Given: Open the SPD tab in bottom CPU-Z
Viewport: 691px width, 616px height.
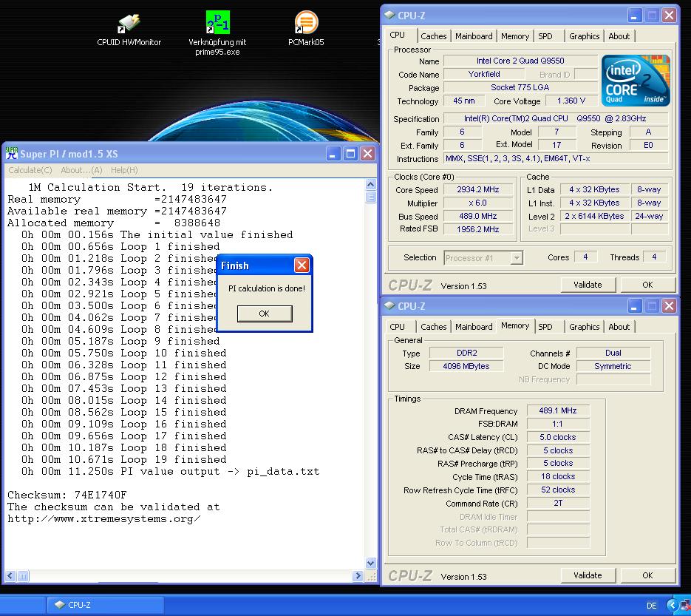Looking at the screenshot, I should (x=545, y=327).
